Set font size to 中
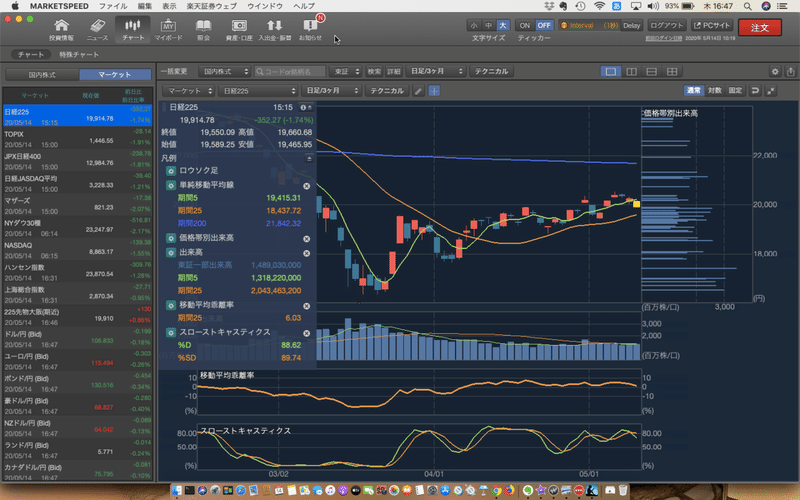800x500 pixels. (488, 26)
